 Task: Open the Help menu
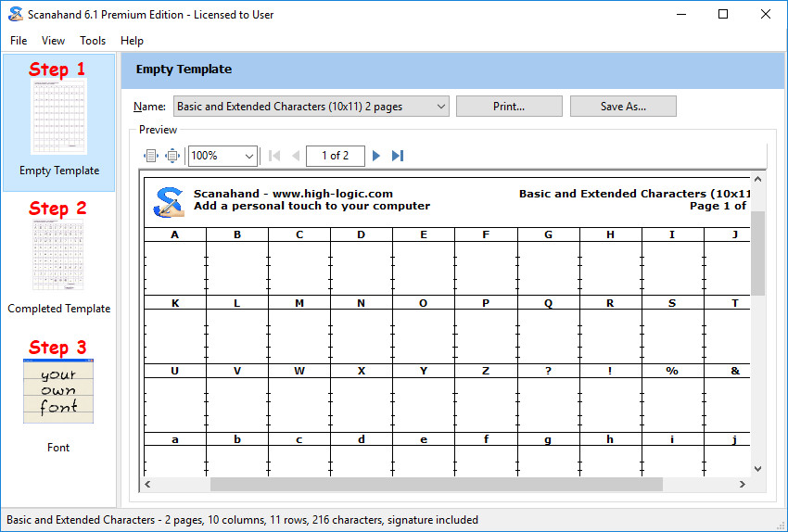coord(133,41)
